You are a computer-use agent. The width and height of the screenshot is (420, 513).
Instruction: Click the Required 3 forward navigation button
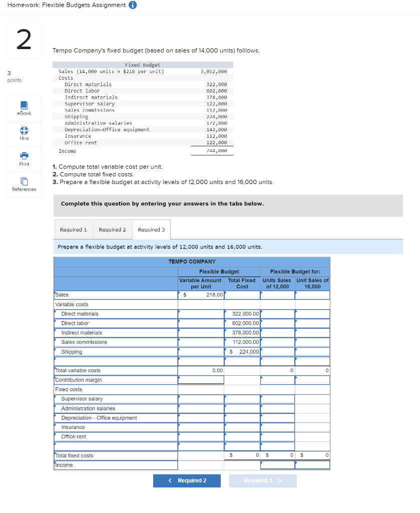point(262,480)
